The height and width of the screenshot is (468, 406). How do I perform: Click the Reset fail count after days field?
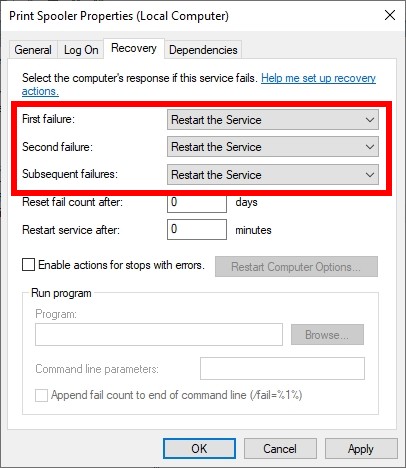[x=197, y=202]
